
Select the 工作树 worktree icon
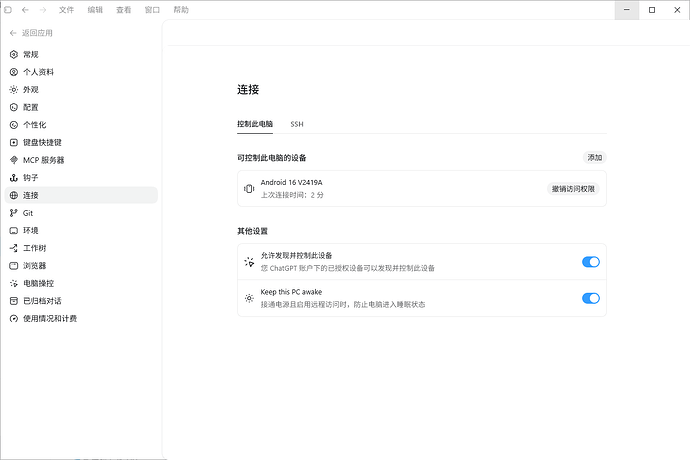14,248
